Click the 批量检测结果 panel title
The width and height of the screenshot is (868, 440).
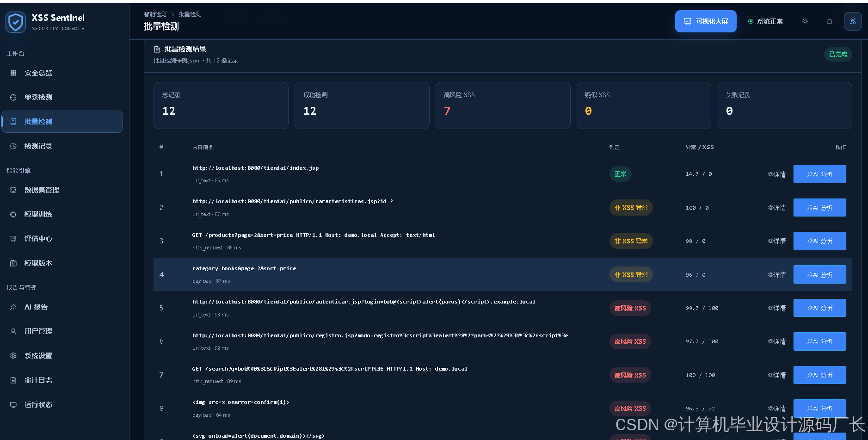tap(185, 49)
